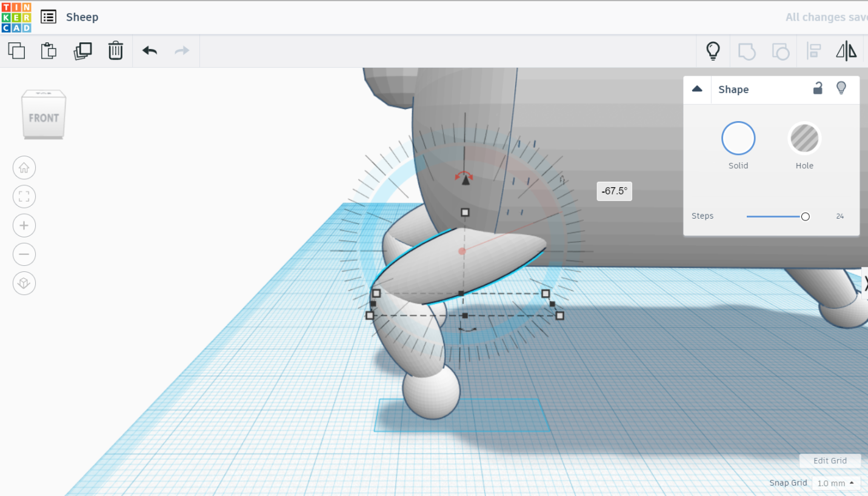
Task: Zoom in with the plus button
Action: click(24, 226)
